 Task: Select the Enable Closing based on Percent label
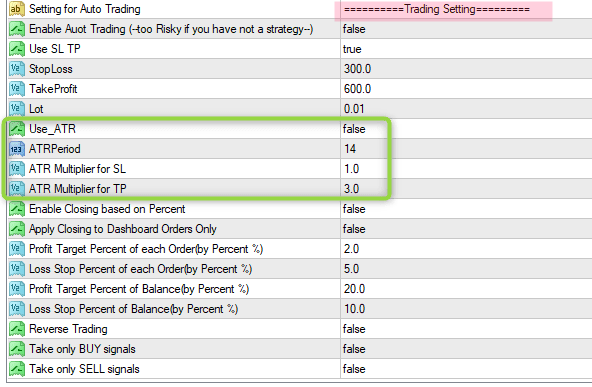pyautogui.click(x=107, y=209)
